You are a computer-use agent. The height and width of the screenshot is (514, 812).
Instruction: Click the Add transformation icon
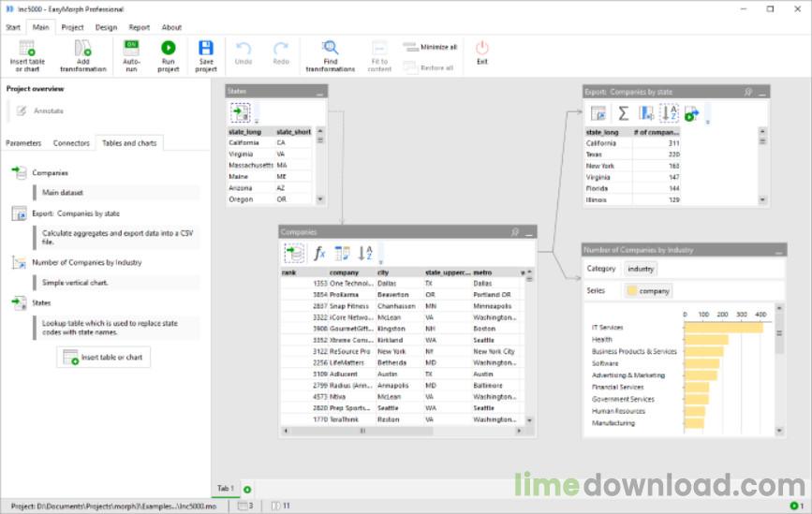(x=82, y=49)
